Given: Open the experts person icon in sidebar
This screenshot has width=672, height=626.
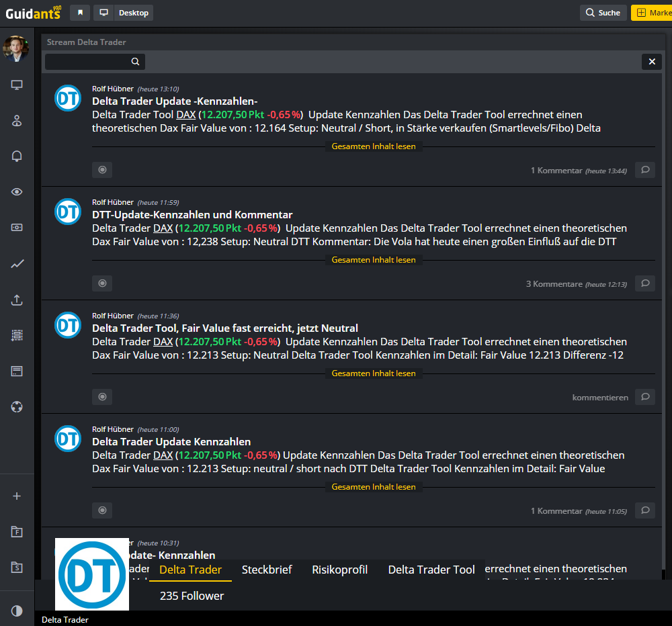Looking at the screenshot, I should (17, 121).
